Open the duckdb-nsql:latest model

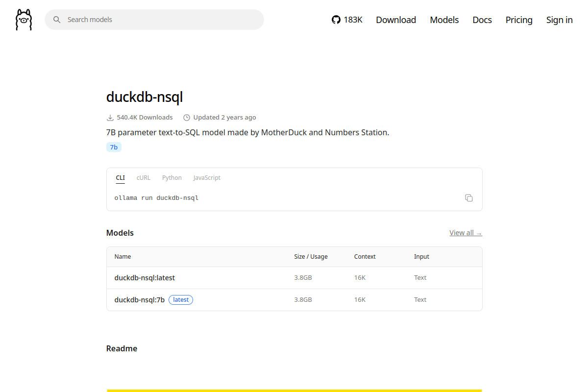pyautogui.click(x=145, y=278)
